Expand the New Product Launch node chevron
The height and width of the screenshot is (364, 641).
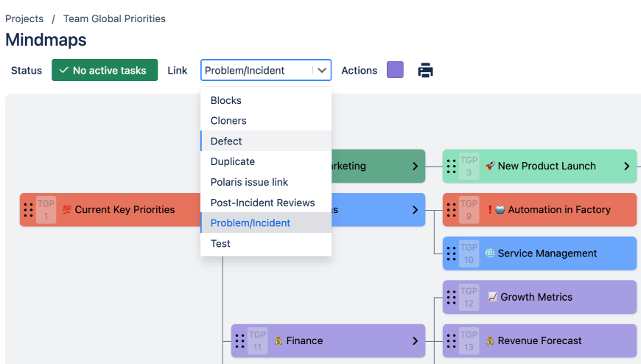point(627,167)
